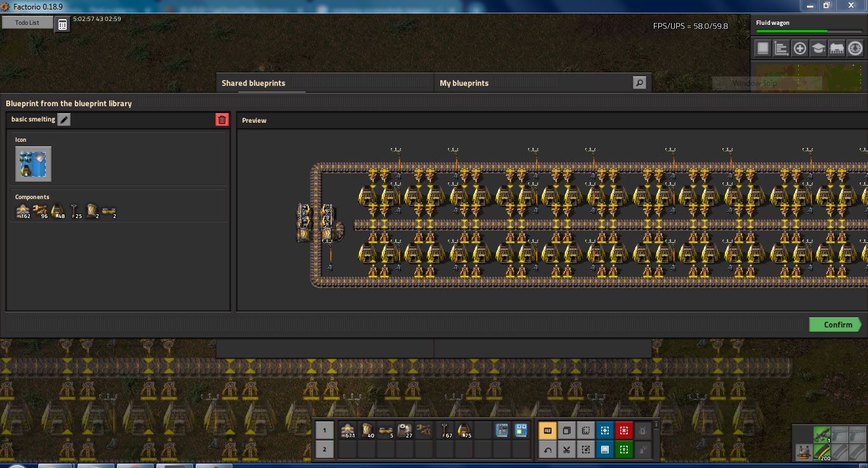The image size is (868, 468).
Task: Toggle the greyed exoskeleton shortcut
Action: click(643, 450)
